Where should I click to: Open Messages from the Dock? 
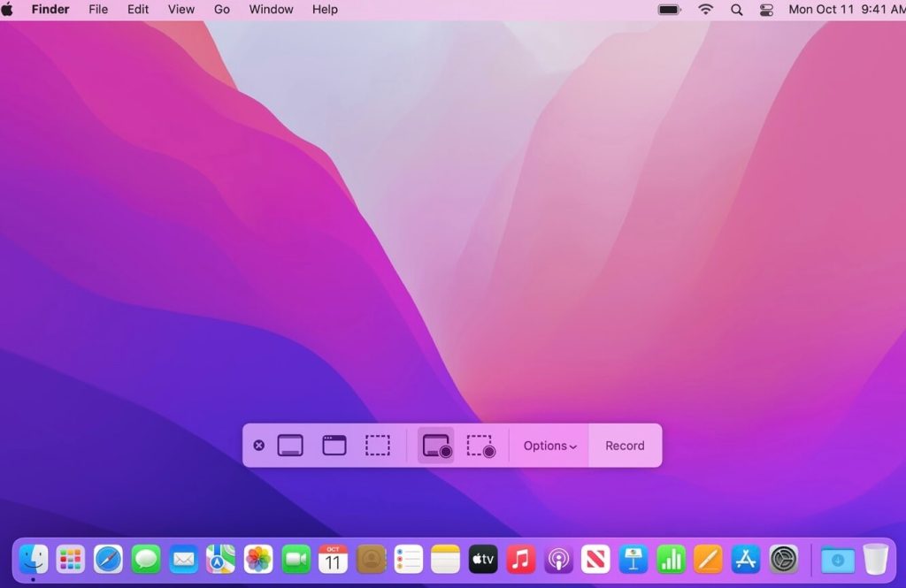coord(146,559)
